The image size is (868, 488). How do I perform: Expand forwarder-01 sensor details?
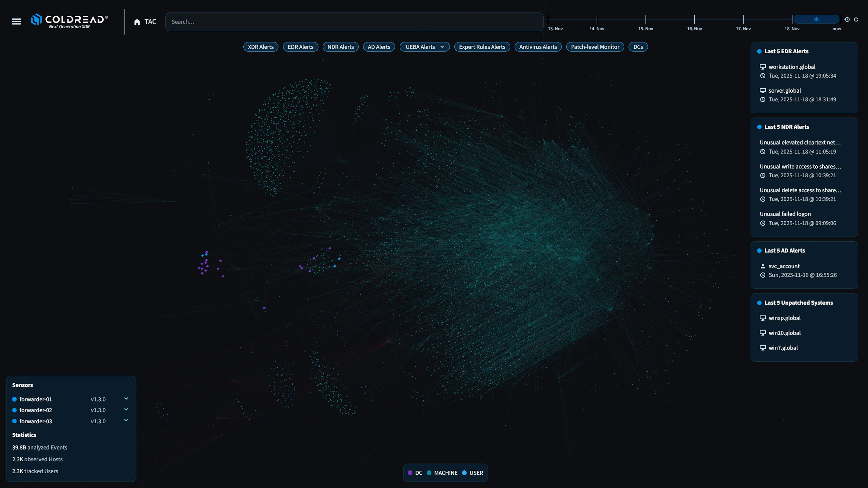point(126,398)
